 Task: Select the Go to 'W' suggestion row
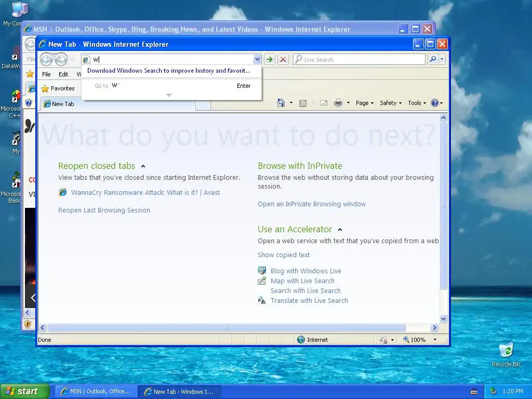tap(171, 86)
